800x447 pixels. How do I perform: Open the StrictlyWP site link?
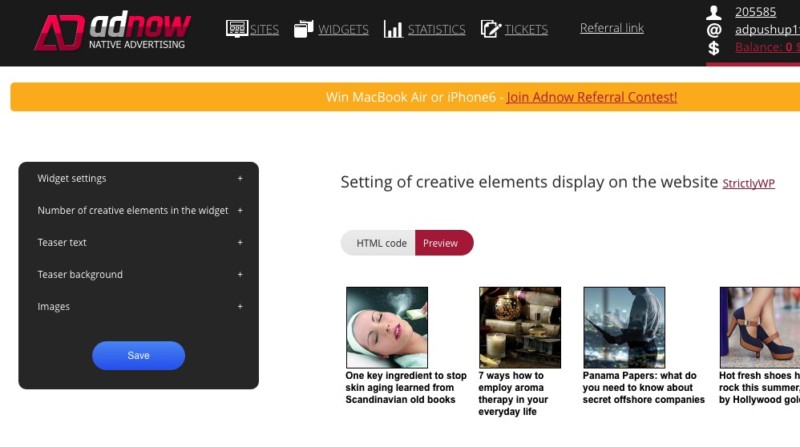tap(748, 184)
